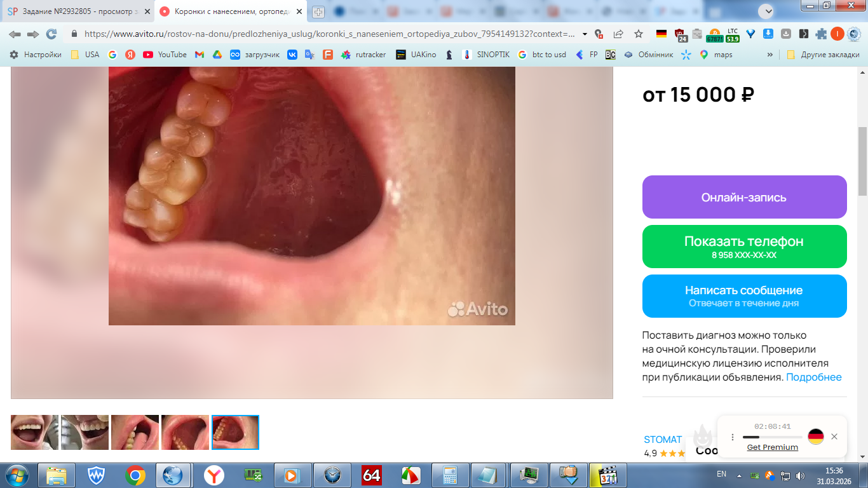The image size is (868, 488).
Task: Open the blue download extension icon
Action: coord(768,34)
